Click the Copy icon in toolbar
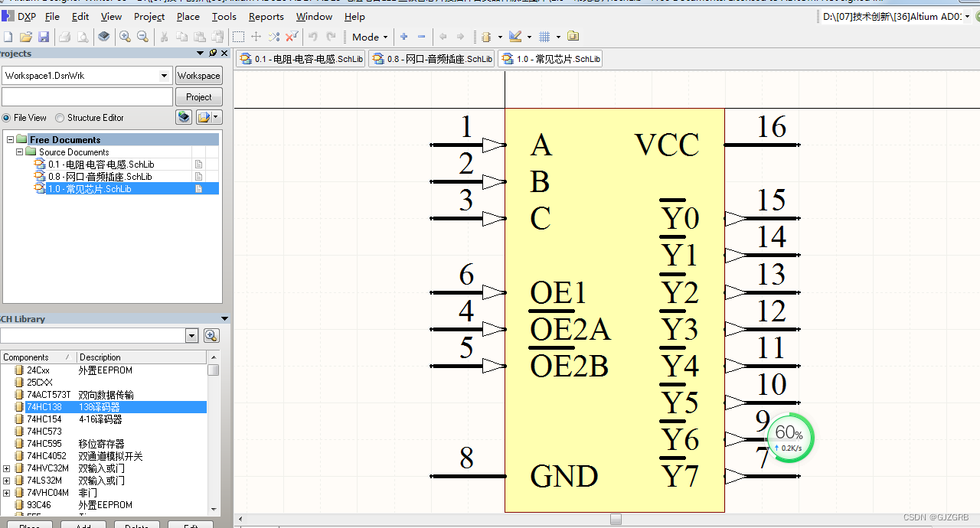This screenshot has height=528, width=980. (181, 37)
